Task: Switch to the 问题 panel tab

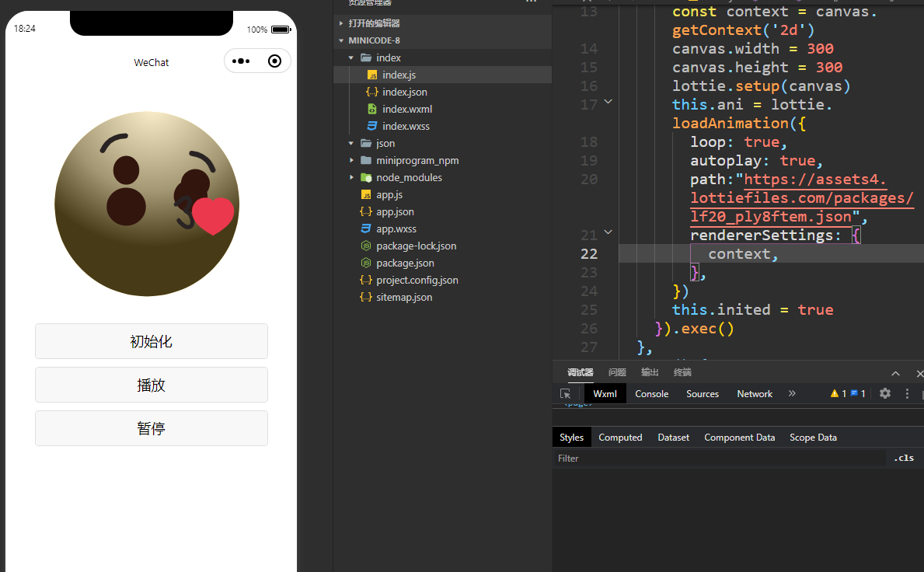Action: pyautogui.click(x=617, y=372)
